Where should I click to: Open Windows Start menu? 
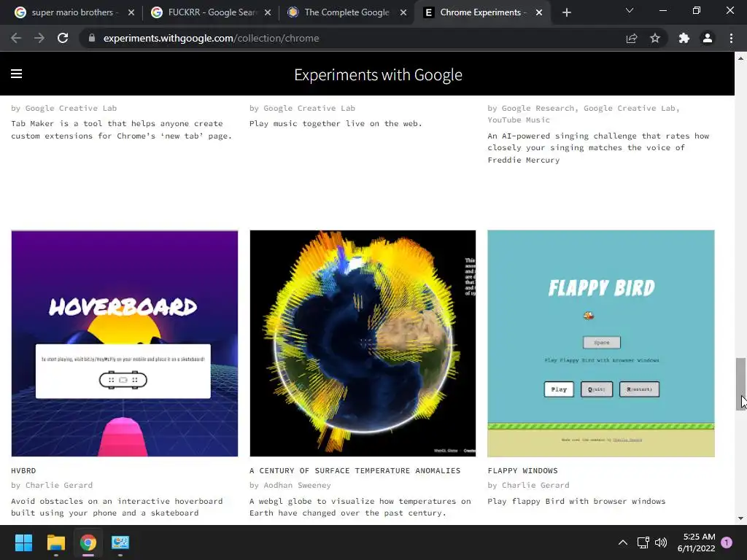point(23,542)
